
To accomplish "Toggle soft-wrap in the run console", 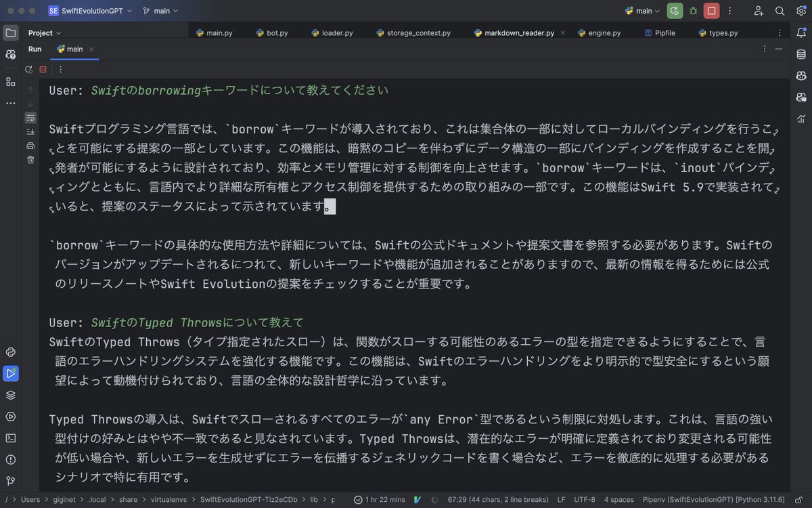I will click(x=30, y=117).
